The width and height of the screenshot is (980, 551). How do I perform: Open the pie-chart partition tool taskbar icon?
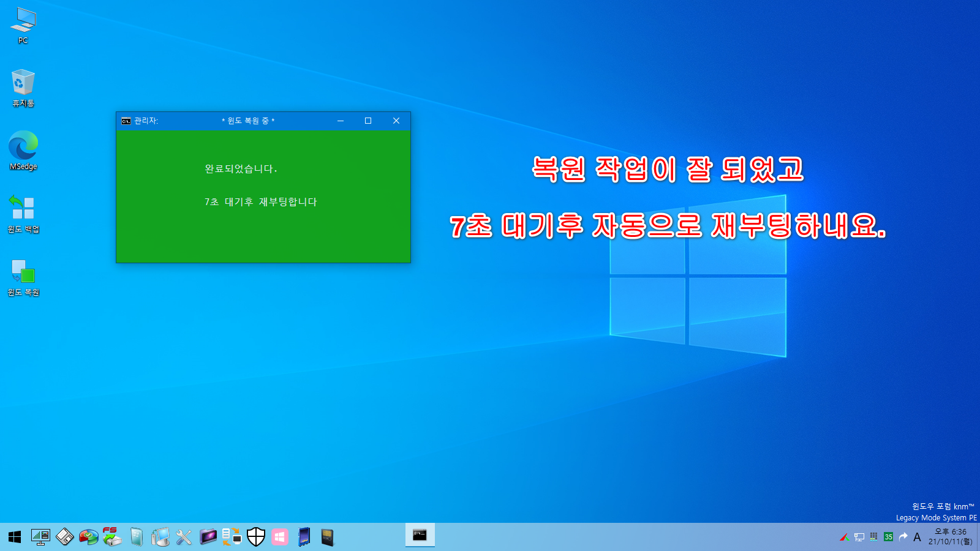point(88,537)
